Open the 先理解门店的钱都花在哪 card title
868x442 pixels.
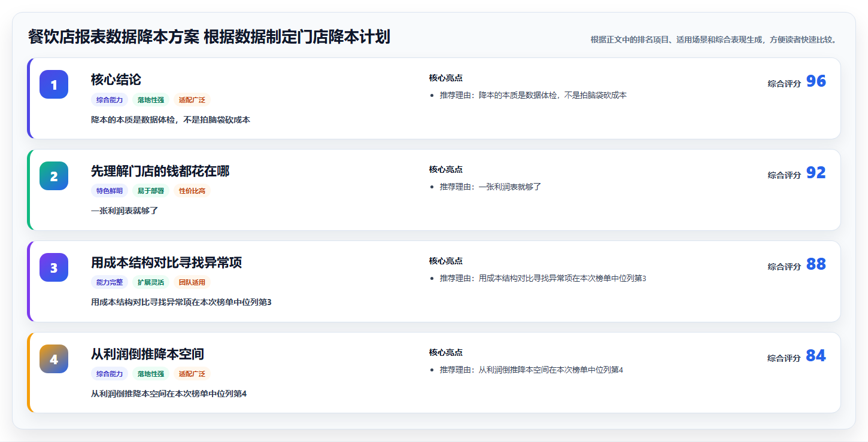(160, 171)
